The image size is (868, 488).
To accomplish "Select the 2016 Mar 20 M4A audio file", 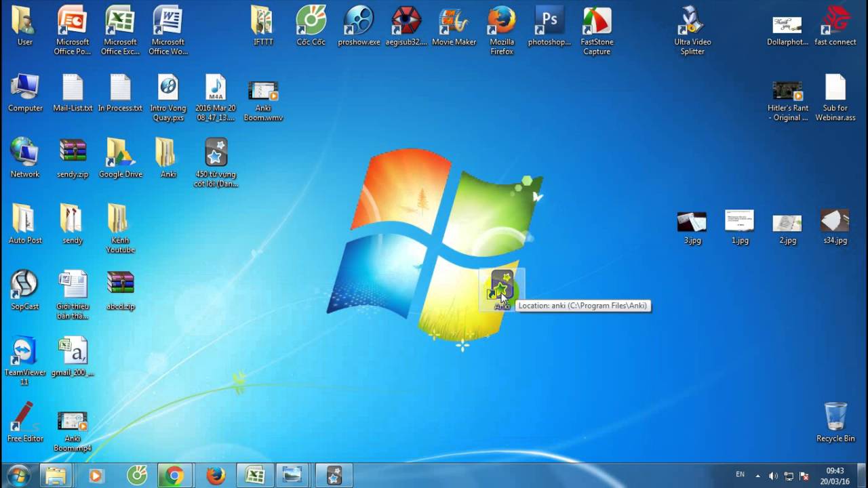I will (216, 98).
